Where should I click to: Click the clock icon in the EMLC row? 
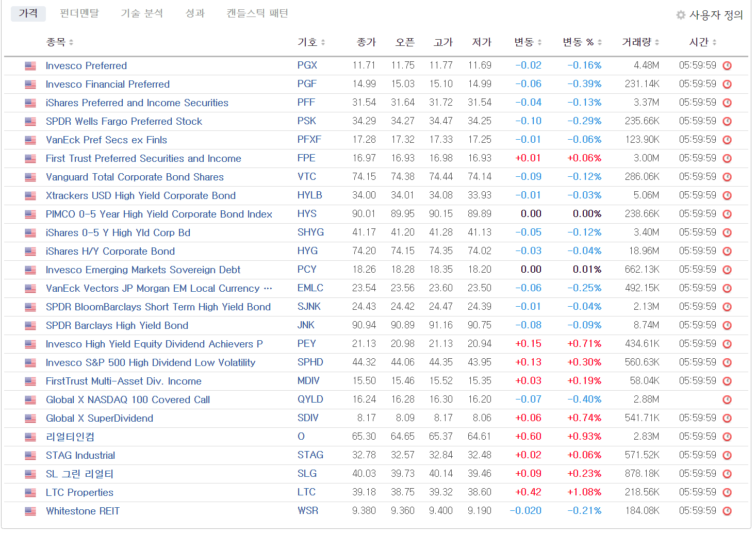click(727, 289)
